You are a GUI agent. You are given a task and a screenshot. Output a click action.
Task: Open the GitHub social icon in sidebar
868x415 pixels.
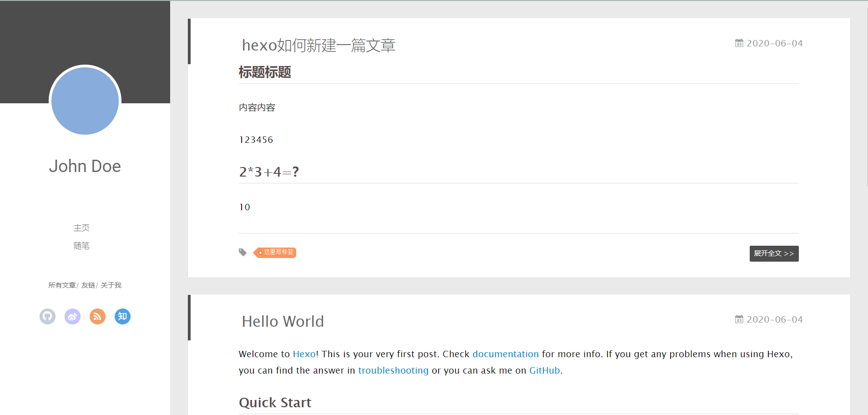coord(47,316)
